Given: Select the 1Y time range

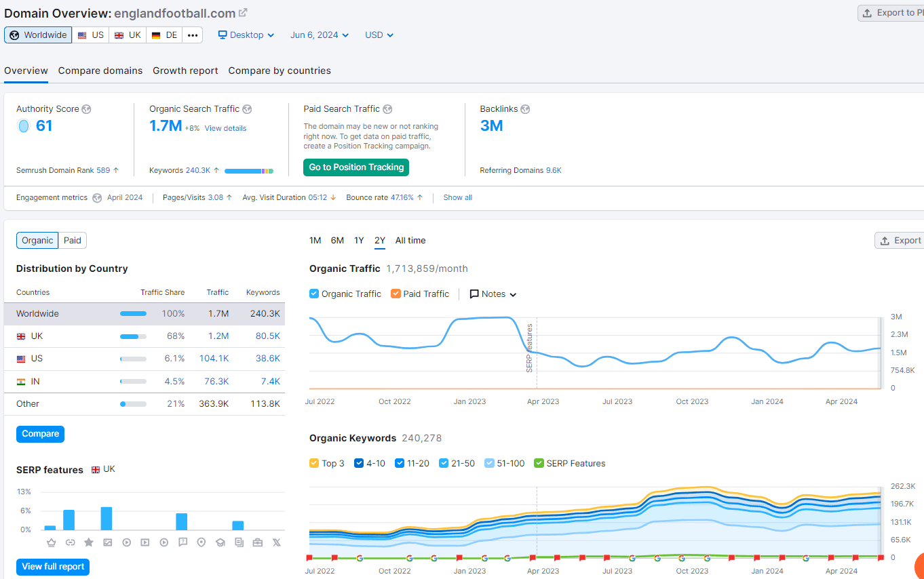Looking at the screenshot, I should click(359, 241).
